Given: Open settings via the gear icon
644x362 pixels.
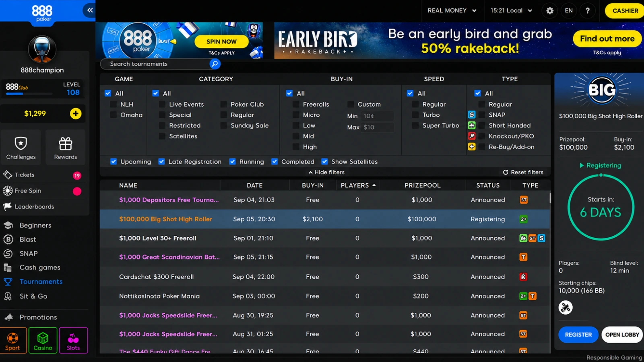Looking at the screenshot, I should (550, 11).
